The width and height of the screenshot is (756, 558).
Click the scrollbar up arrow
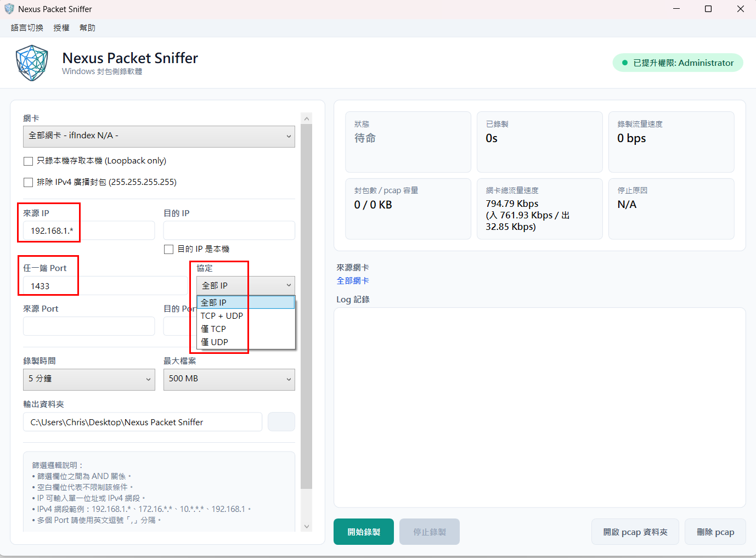tap(307, 119)
